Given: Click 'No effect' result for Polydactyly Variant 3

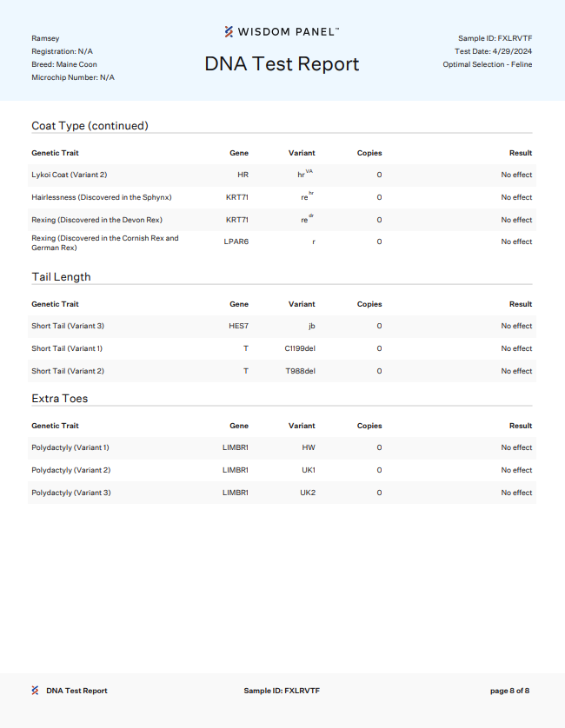Looking at the screenshot, I should tap(516, 493).
